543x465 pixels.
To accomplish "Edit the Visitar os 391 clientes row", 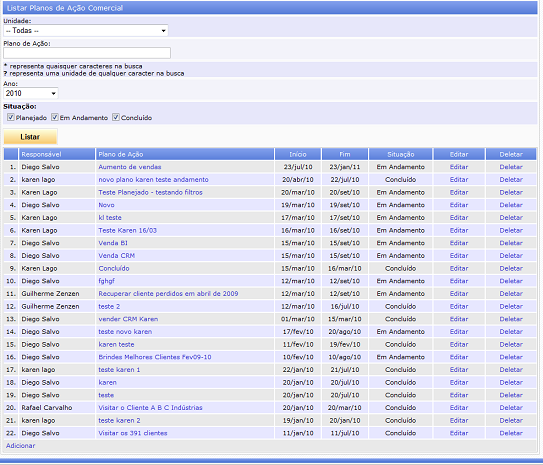I will (459, 433).
